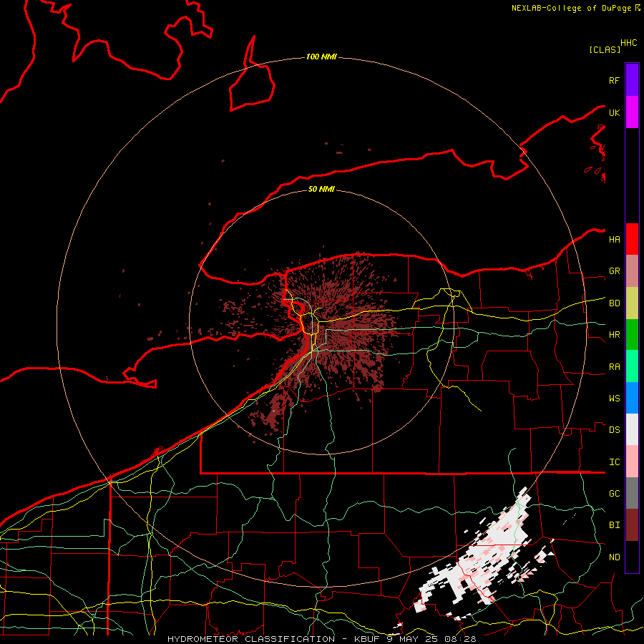This screenshot has width=644, height=644.
Task: Click the HR legend label
Action: [x=614, y=335]
